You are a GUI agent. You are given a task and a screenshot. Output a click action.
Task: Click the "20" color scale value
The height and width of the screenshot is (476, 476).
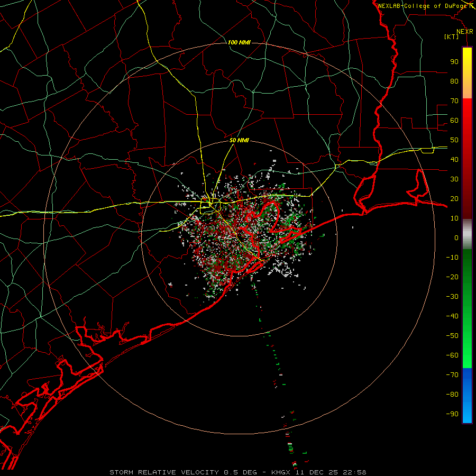pos(454,199)
